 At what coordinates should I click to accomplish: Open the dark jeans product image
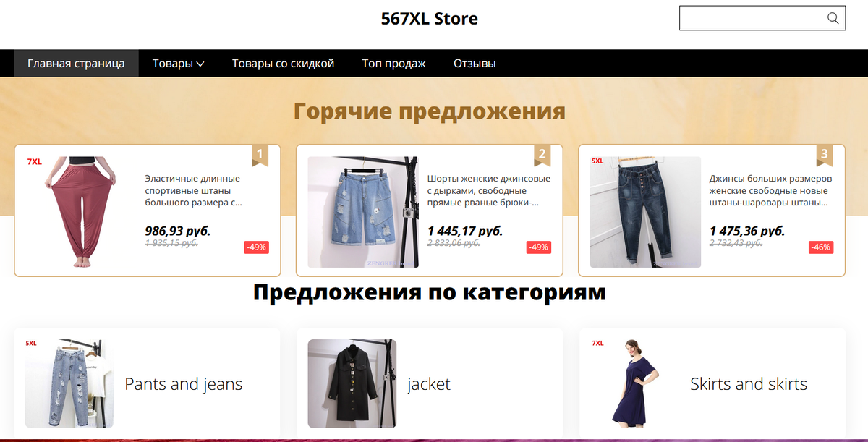(645, 212)
